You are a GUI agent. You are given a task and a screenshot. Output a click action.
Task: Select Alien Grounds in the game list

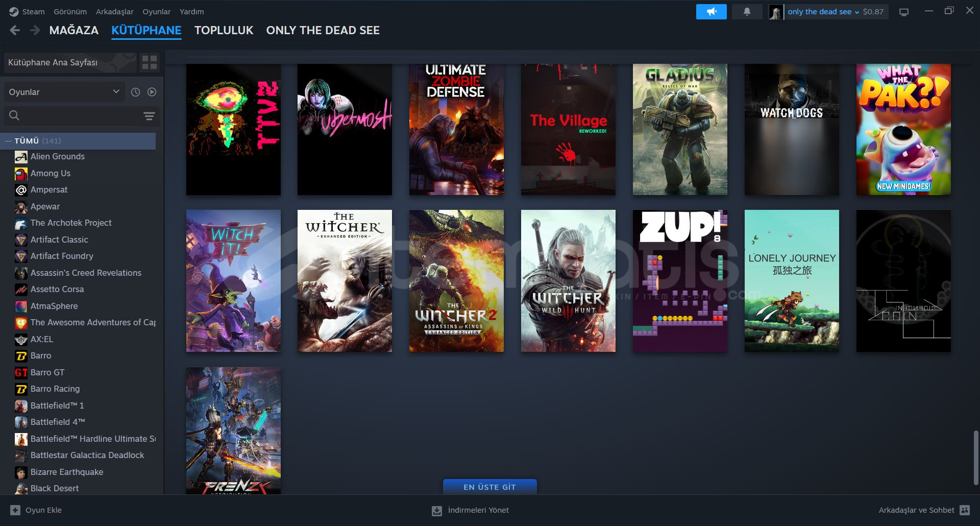[58, 157]
